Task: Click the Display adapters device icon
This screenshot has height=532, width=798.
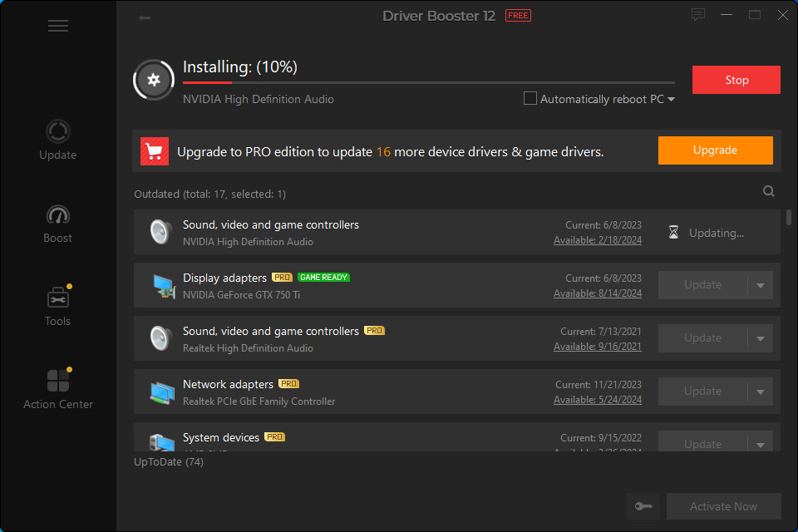Action: [x=163, y=286]
